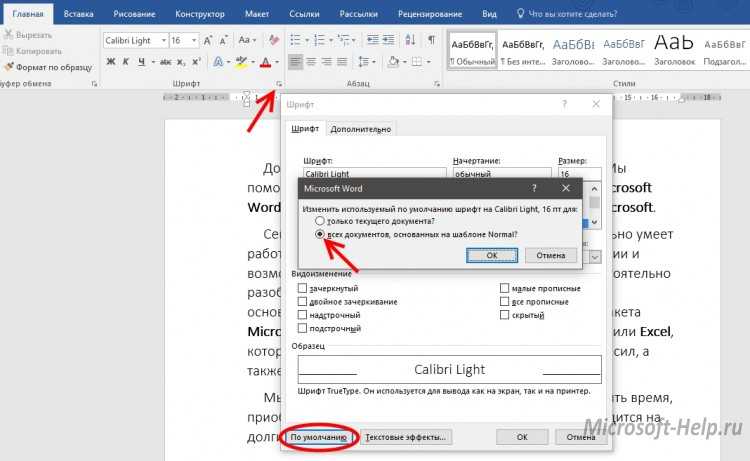
Task: Enable the двойное зачеркивание checkbox
Action: [x=302, y=301]
